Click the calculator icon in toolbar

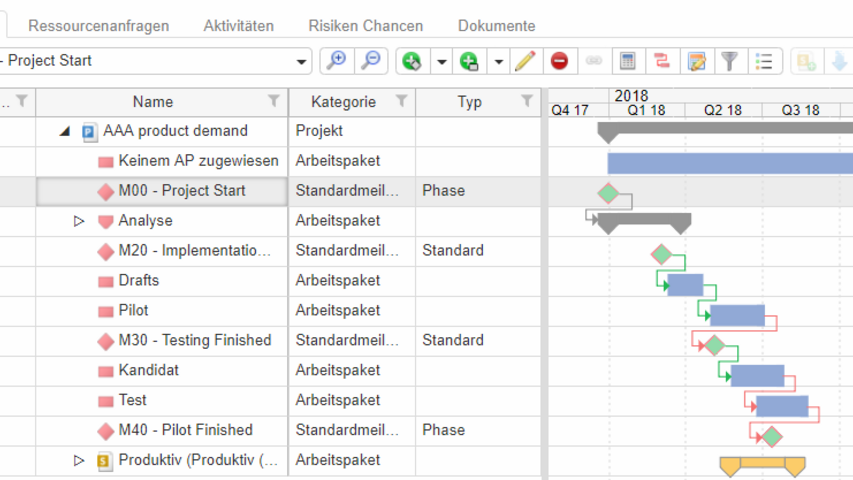point(627,61)
